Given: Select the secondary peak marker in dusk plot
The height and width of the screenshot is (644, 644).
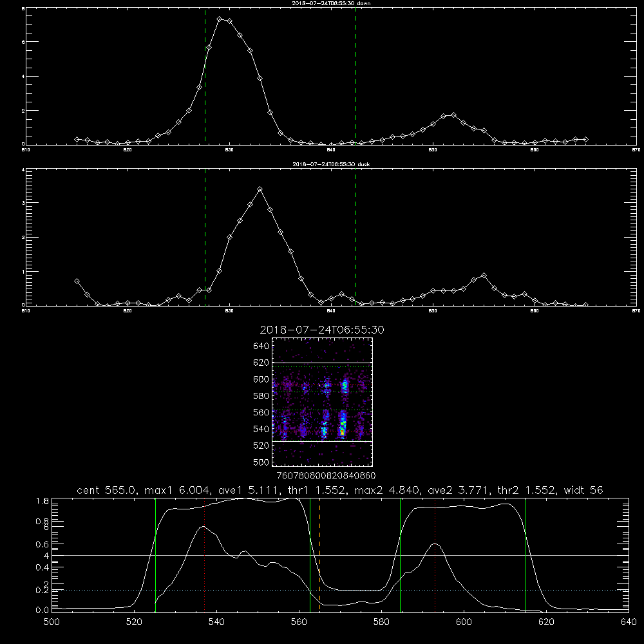Looking at the screenshot, I should coord(484,275).
